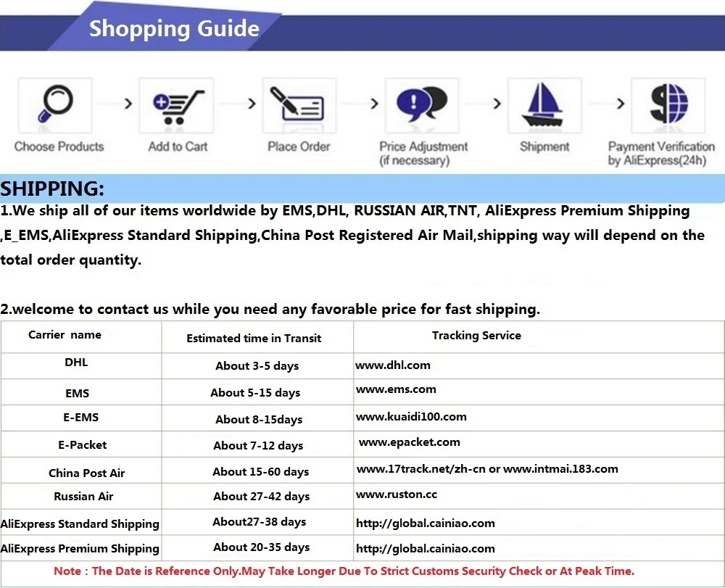The width and height of the screenshot is (725, 588).
Task: Click "About 7-12 days" transit time
Action: [x=258, y=446]
